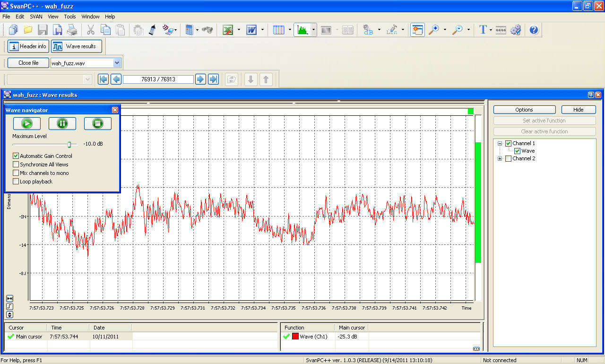Open the Window menu
This screenshot has width=605, height=364.
tap(91, 17)
